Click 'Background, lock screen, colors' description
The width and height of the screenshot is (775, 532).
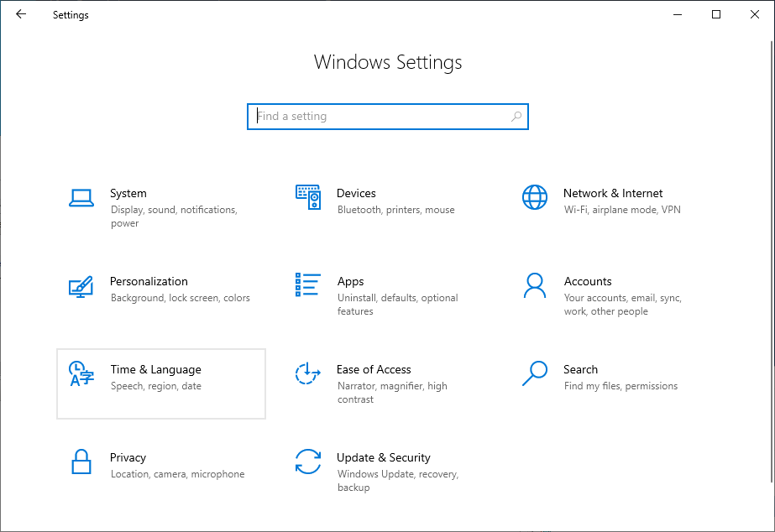pyautogui.click(x=181, y=298)
